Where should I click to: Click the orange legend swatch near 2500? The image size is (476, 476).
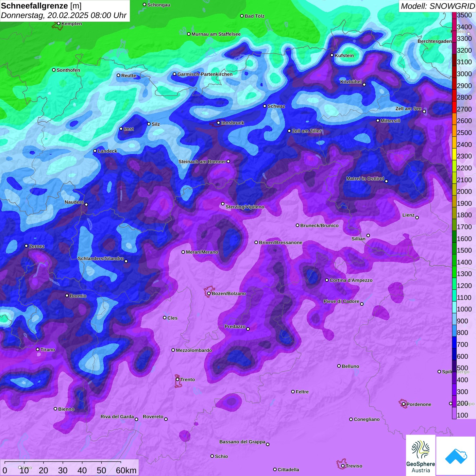454,130
